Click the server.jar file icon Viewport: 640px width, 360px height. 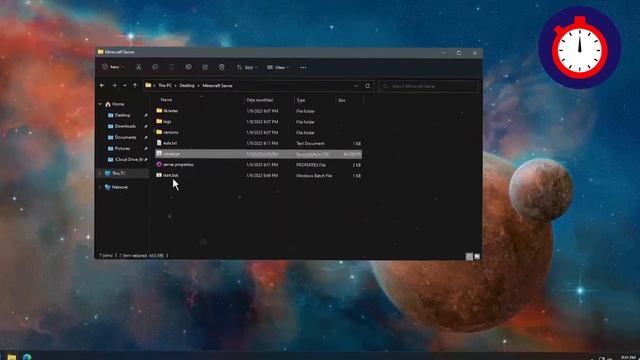coord(159,153)
